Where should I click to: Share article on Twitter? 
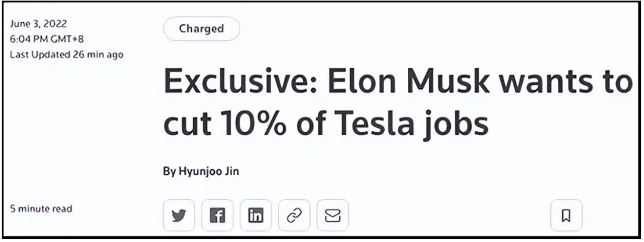pyautogui.click(x=178, y=216)
